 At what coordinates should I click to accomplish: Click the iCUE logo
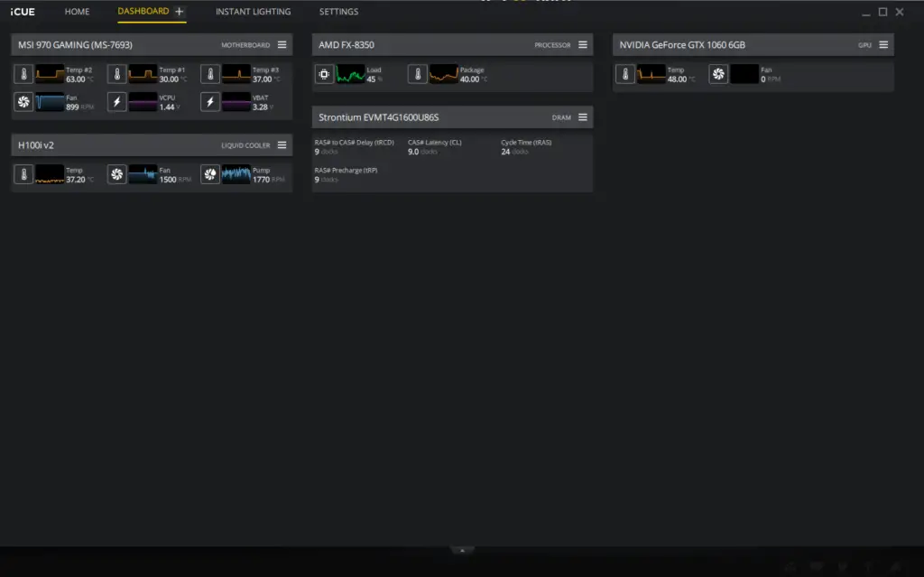pyautogui.click(x=23, y=12)
